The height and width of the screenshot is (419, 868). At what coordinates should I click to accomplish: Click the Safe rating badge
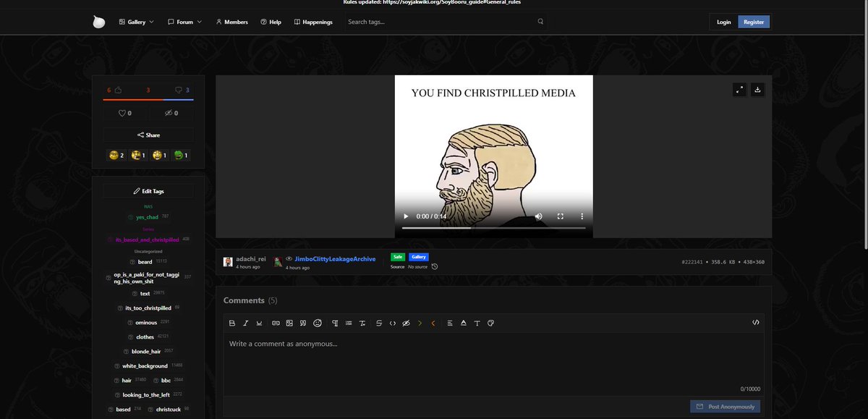point(398,257)
